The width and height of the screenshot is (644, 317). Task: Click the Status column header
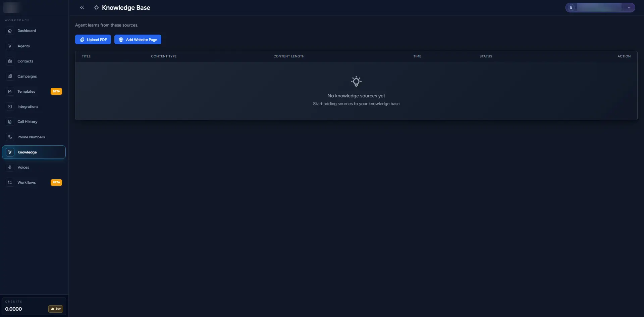click(x=486, y=56)
